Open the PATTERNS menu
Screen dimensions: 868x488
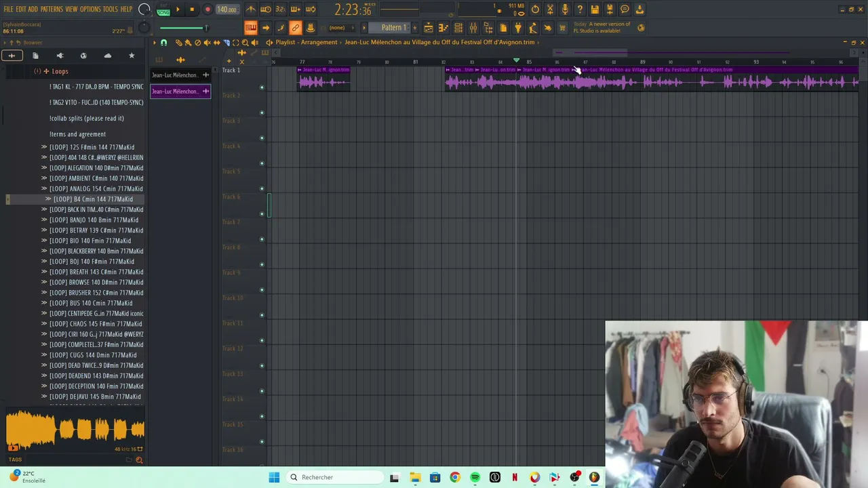tap(52, 9)
